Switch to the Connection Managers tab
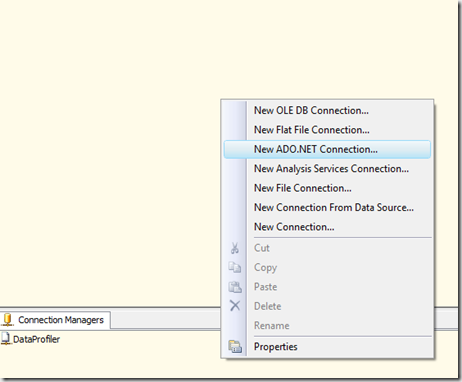This screenshot has width=462, height=382. pos(55,320)
